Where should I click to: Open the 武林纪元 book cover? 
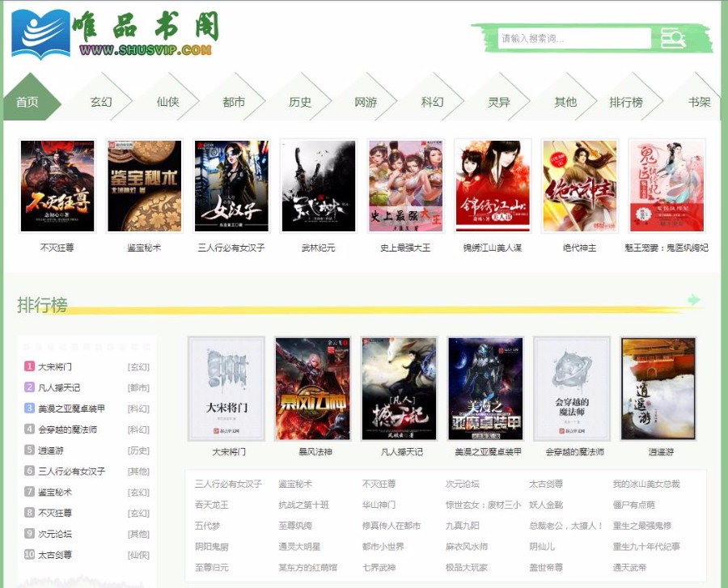(x=319, y=186)
